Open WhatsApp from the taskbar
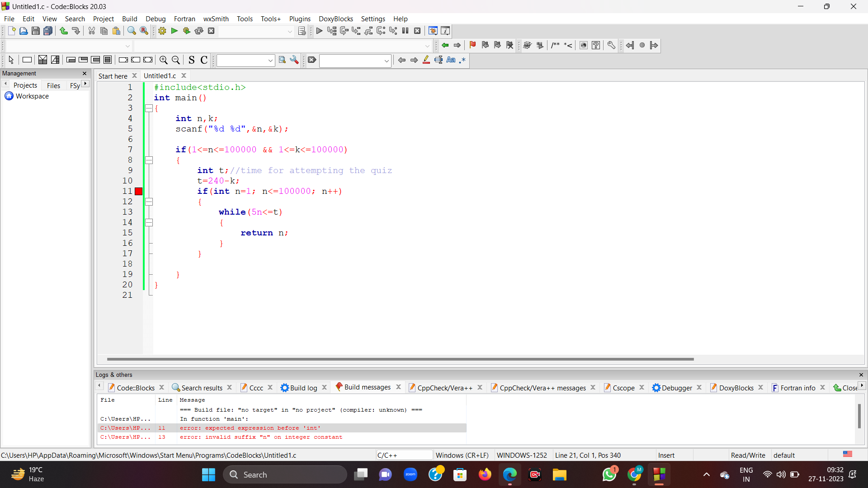 pos(609,475)
